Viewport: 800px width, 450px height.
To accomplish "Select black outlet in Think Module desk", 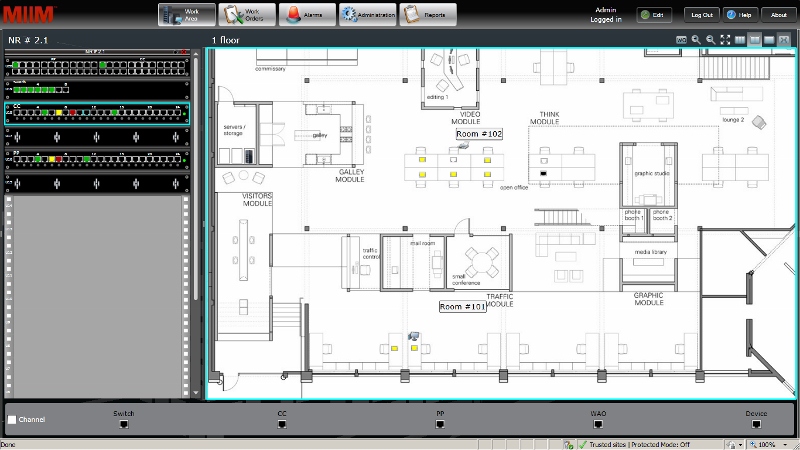I will (543, 174).
